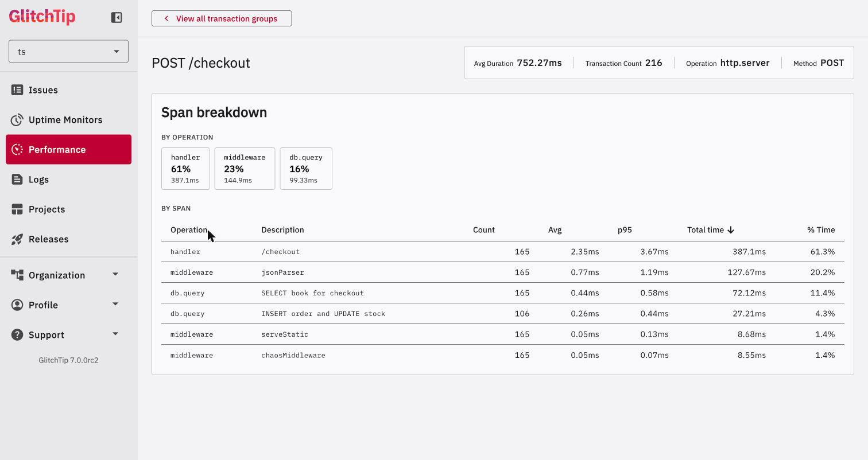Image resolution: width=868 pixels, height=460 pixels.
Task: Sort by Count column header
Action: (x=484, y=230)
